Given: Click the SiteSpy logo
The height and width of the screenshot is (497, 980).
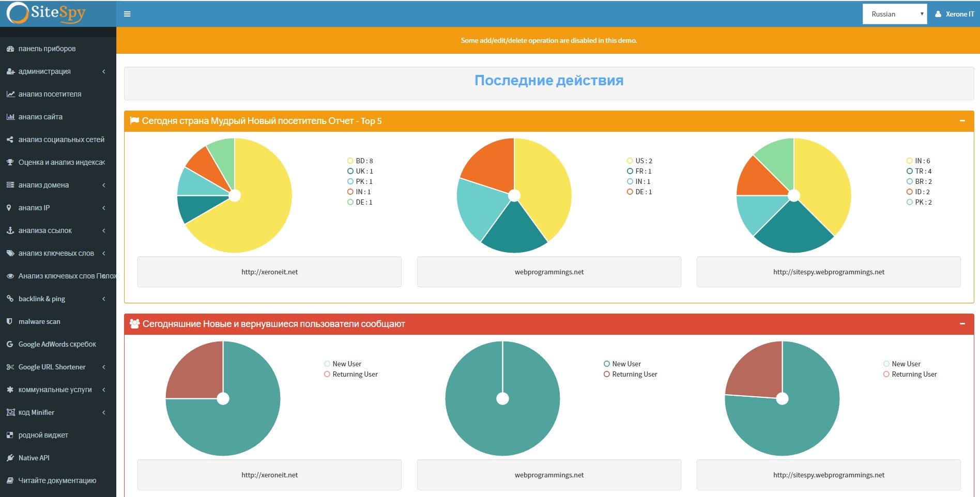Looking at the screenshot, I should pos(47,13).
